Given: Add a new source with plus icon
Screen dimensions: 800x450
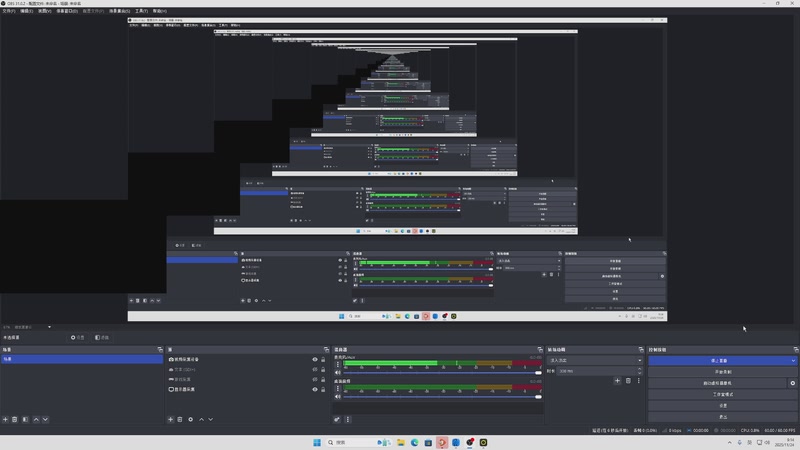Looking at the screenshot, I should [170, 419].
